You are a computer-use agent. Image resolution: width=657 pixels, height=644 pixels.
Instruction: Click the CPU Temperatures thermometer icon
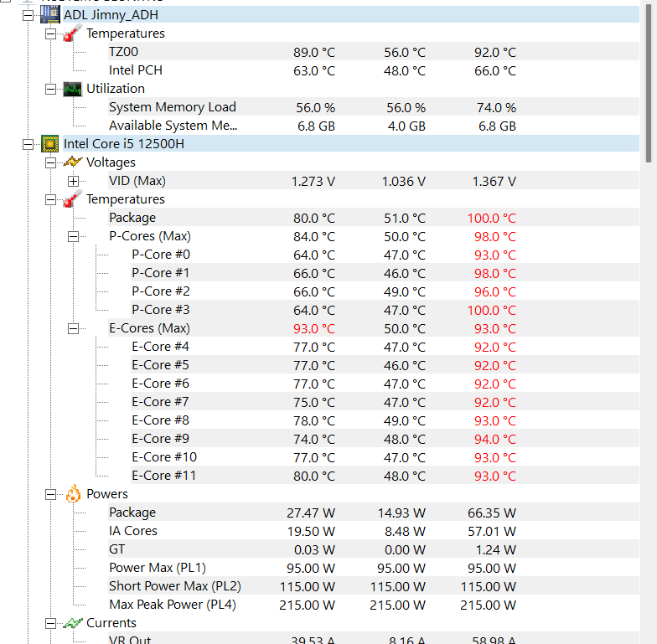72,199
